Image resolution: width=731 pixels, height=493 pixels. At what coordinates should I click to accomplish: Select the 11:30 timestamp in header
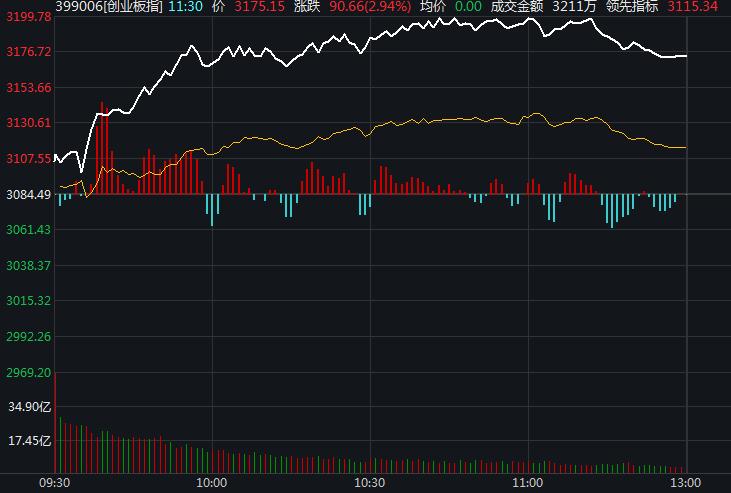pos(186,6)
